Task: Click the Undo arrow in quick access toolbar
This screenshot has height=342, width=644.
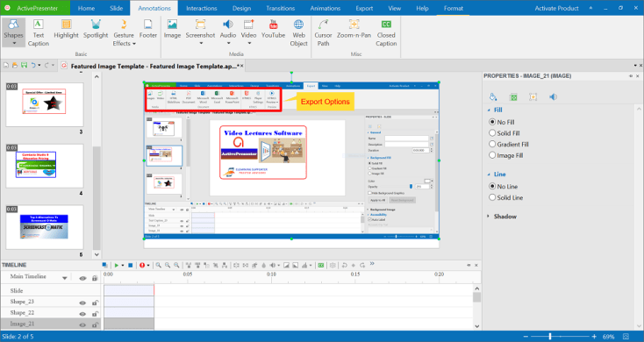Action: pyautogui.click(x=33, y=65)
